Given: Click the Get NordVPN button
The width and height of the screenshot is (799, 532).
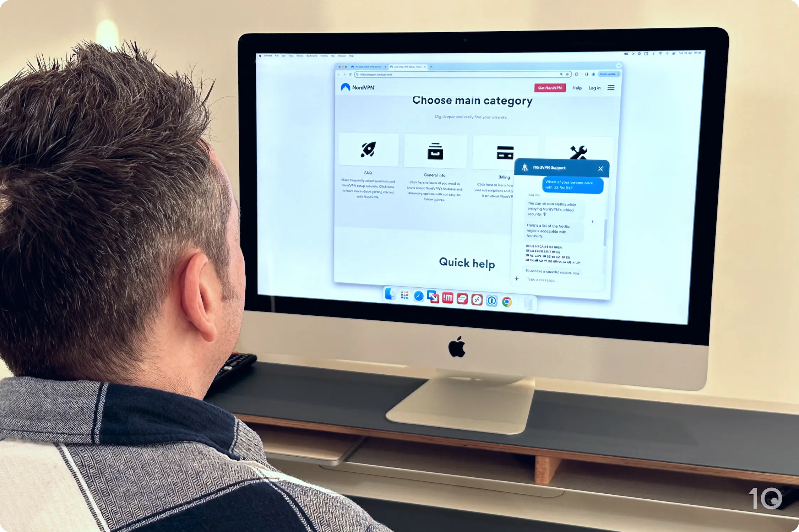Looking at the screenshot, I should [x=546, y=87].
